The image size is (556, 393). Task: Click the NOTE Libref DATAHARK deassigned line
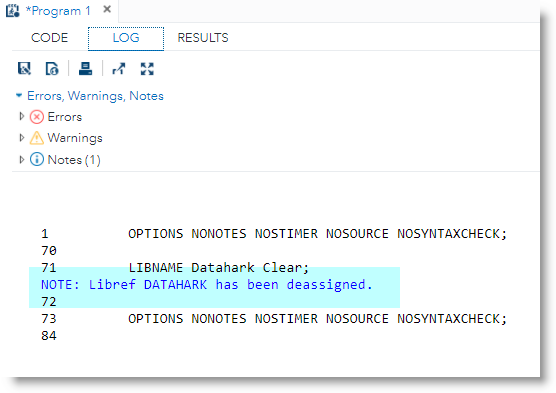[x=206, y=284]
